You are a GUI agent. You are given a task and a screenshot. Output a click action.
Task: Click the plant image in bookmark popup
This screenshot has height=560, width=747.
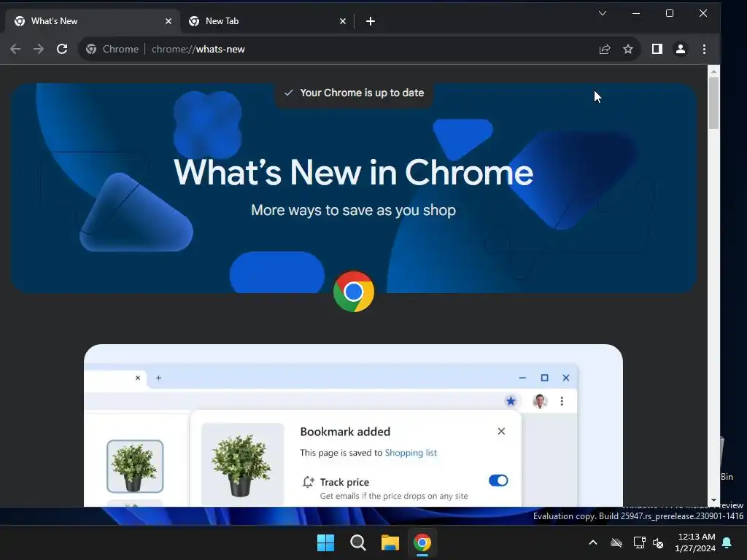point(242,464)
